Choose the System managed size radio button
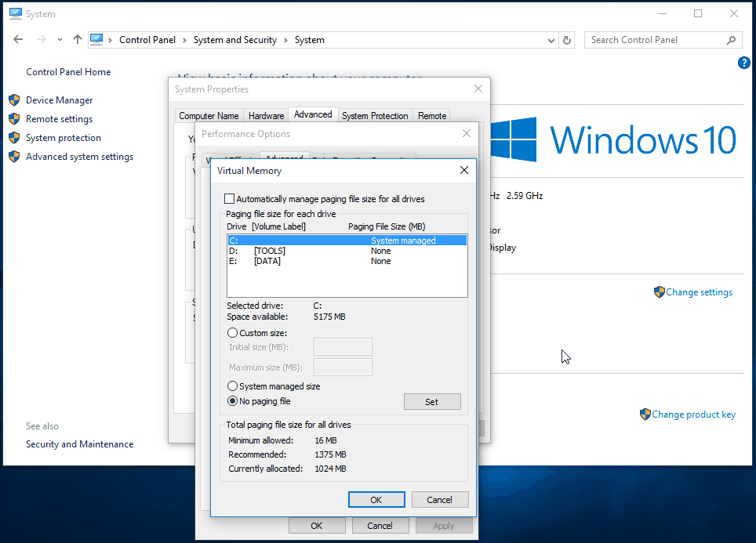756x543 pixels. 232,386
